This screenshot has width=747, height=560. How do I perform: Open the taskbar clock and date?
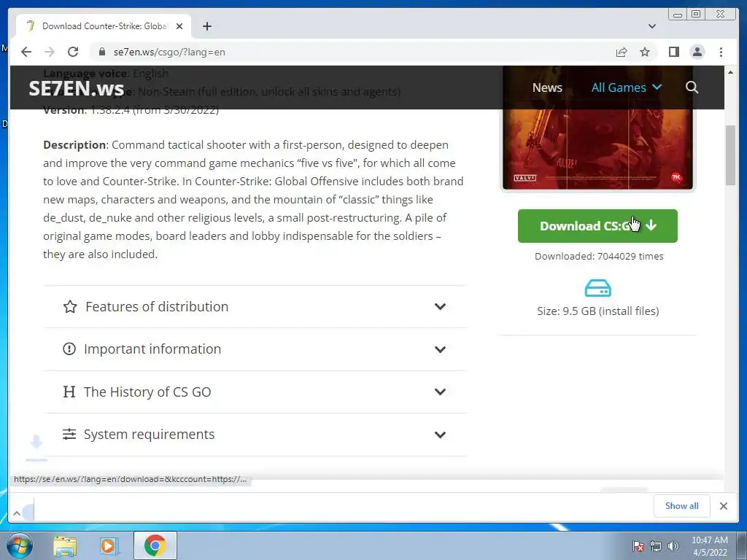[710, 546]
